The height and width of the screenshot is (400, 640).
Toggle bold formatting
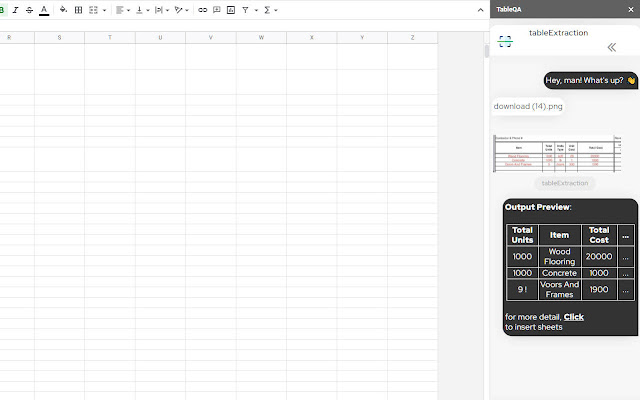tap(2, 10)
